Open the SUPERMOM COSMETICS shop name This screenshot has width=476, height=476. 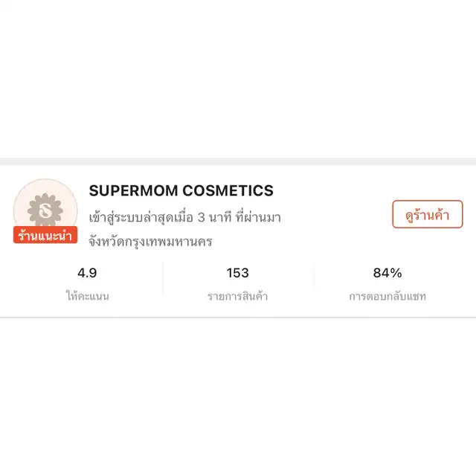click(181, 190)
